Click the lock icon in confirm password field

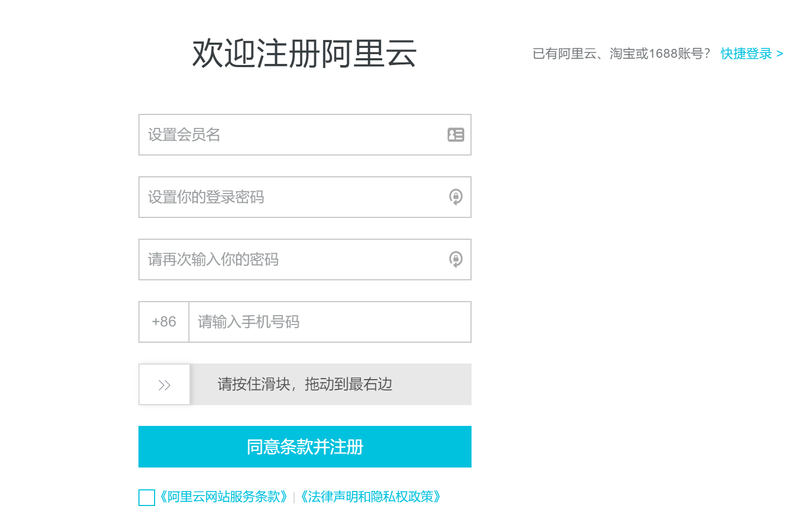[455, 259]
